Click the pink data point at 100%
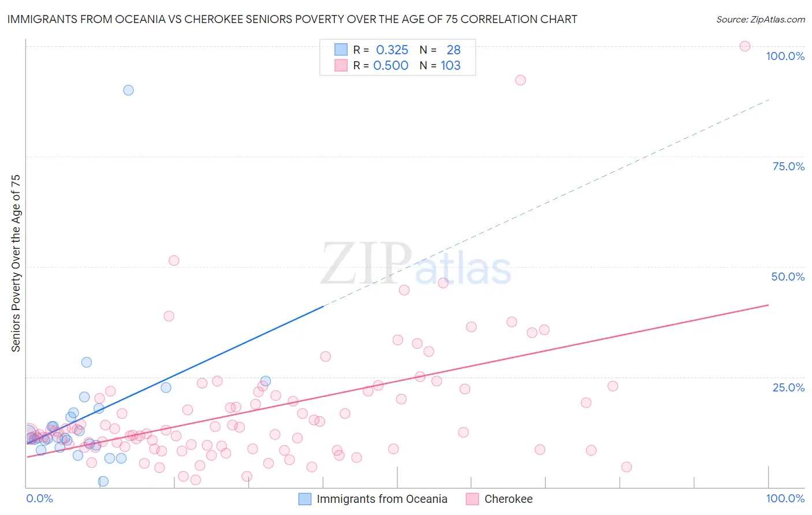812x515 pixels. point(745,46)
